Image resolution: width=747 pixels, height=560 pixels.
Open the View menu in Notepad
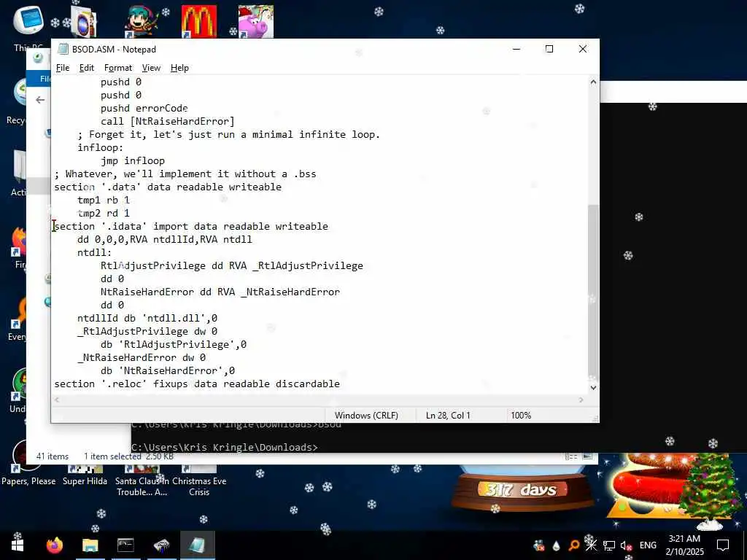click(151, 68)
